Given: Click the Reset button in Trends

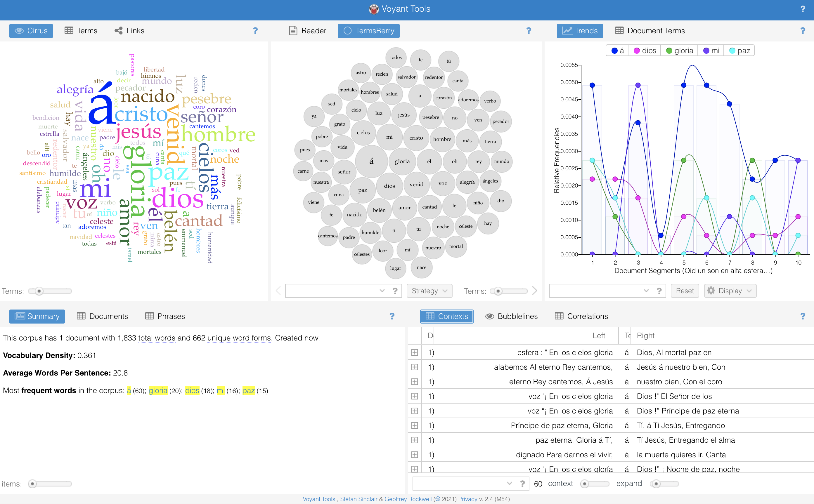Looking at the screenshot, I should tap(685, 291).
